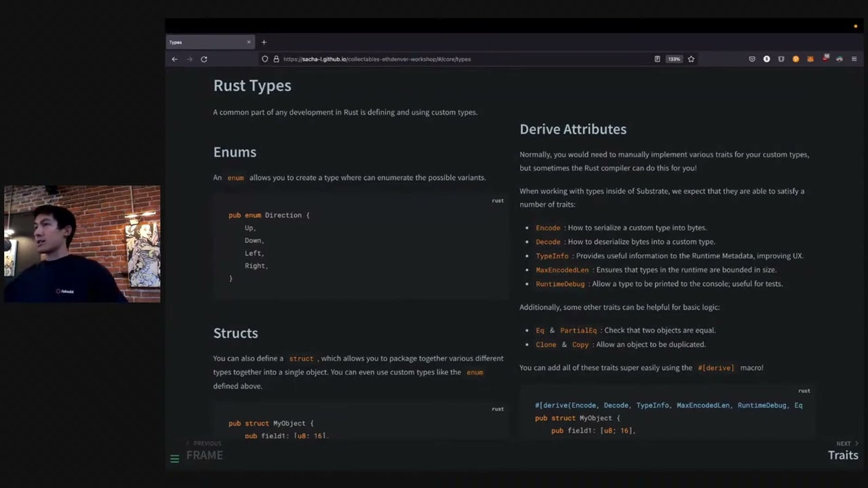Reset the 133% zoom level indicator
Viewport: 868px width, 488px height.
point(674,59)
